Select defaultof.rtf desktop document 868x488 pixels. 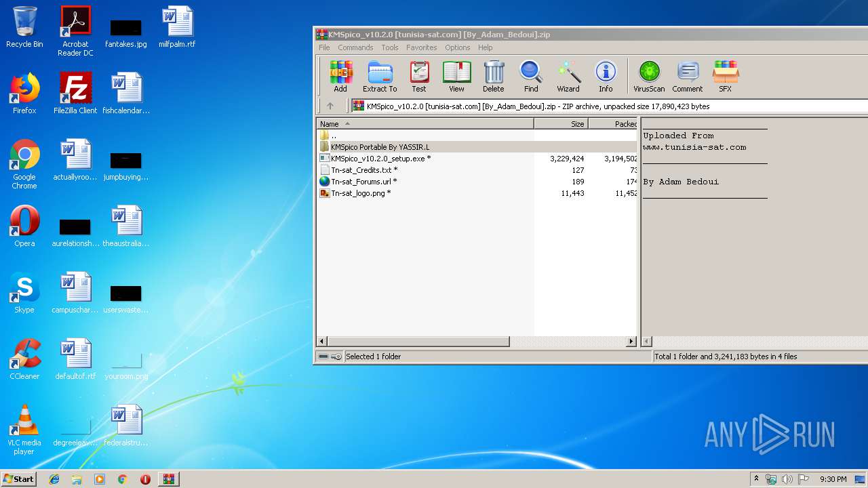[75, 359]
